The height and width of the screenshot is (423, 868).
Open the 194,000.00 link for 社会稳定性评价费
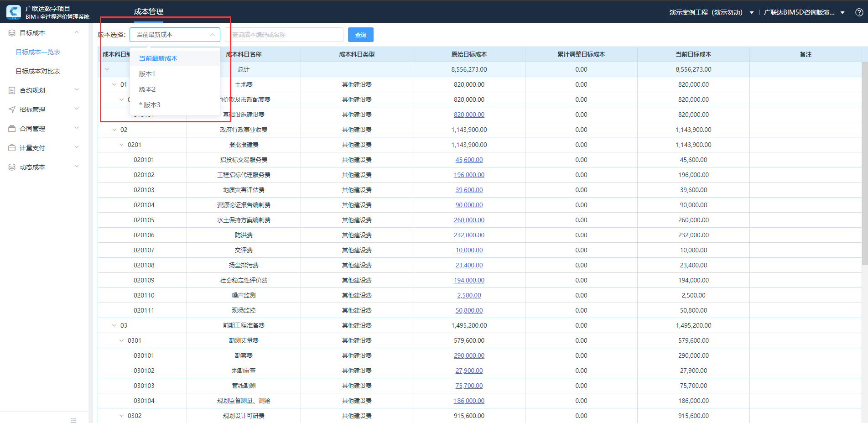469,280
